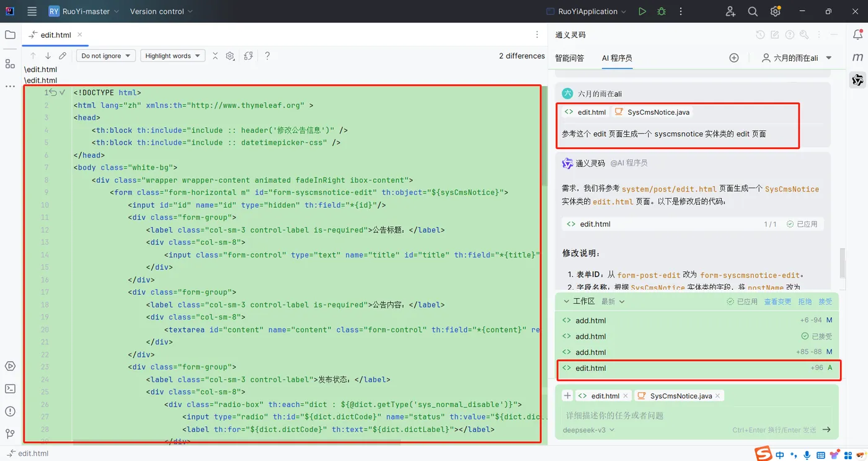Open Tongyi Lingma panel options menu
Viewport: 868px width, 461px height.
pyautogui.click(x=820, y=35)
